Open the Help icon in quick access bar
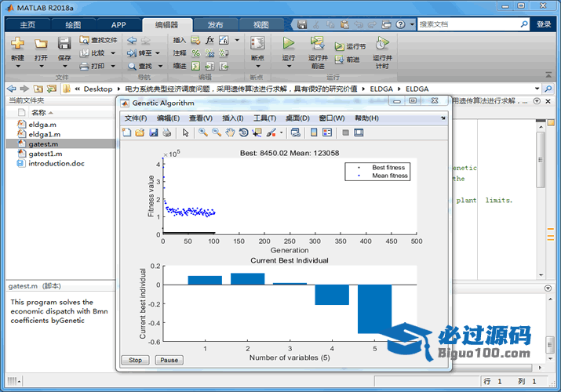This screenshot has height=392, width=561. [x=400, y=24]
